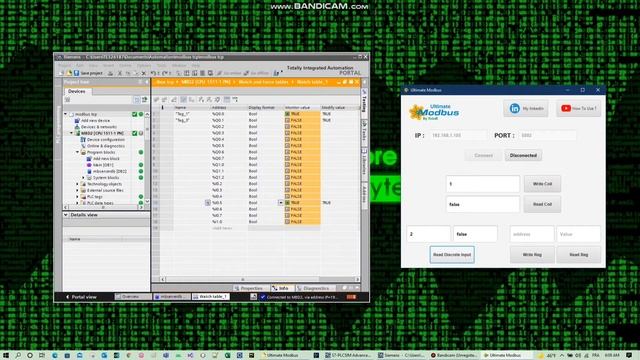Select Online & diagnostics in project tree
640x360 pixels.
click(x=105, y=146)
